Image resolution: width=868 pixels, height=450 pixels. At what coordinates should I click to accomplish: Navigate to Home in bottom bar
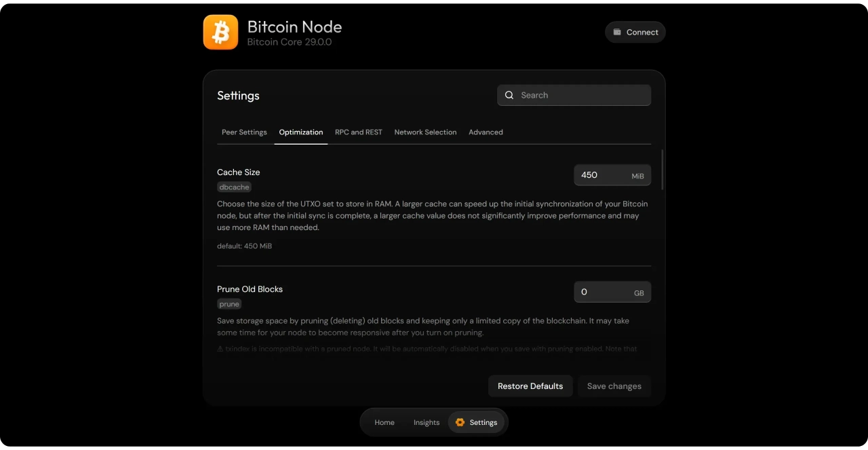(x=384, y=422)
